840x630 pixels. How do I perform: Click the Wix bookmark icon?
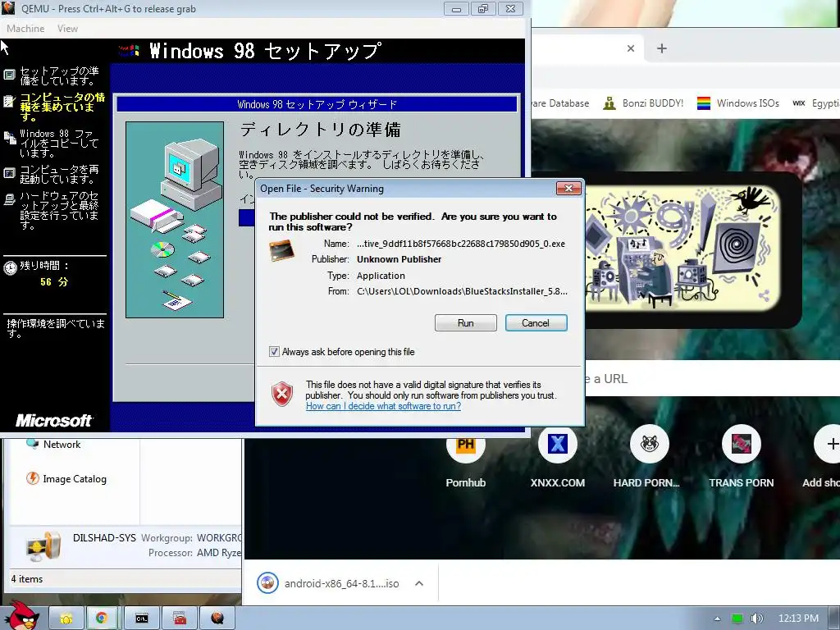(x=799, y=103)
